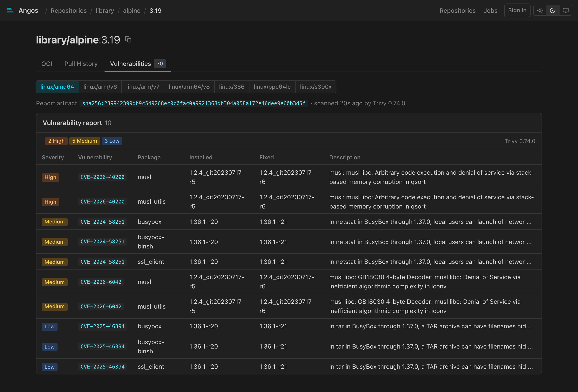Open CVE-2025-46394 for busybox package

coord(103,326)
